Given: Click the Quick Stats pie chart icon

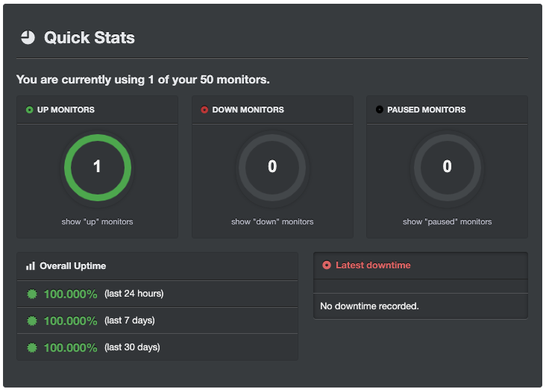Looking at the screenshot, I should tap(28, 37).
